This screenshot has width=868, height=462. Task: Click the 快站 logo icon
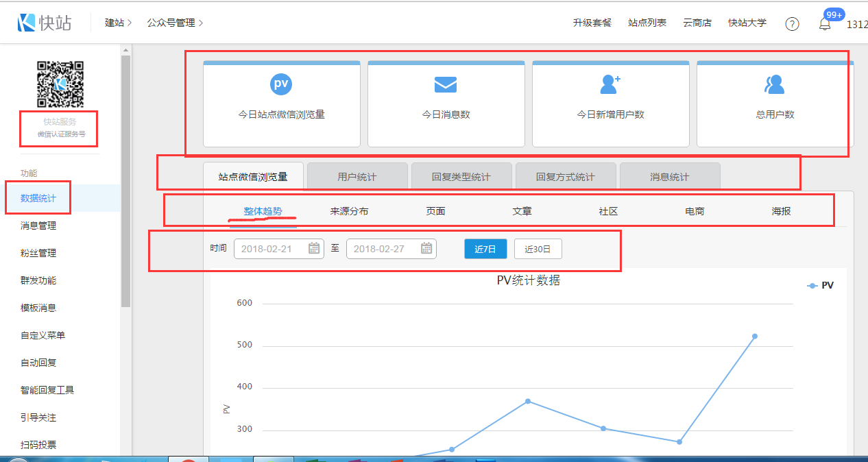tap(27, 23)
